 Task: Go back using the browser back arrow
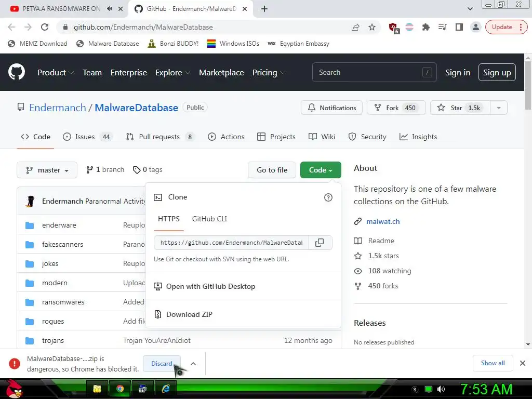[11, 27]
